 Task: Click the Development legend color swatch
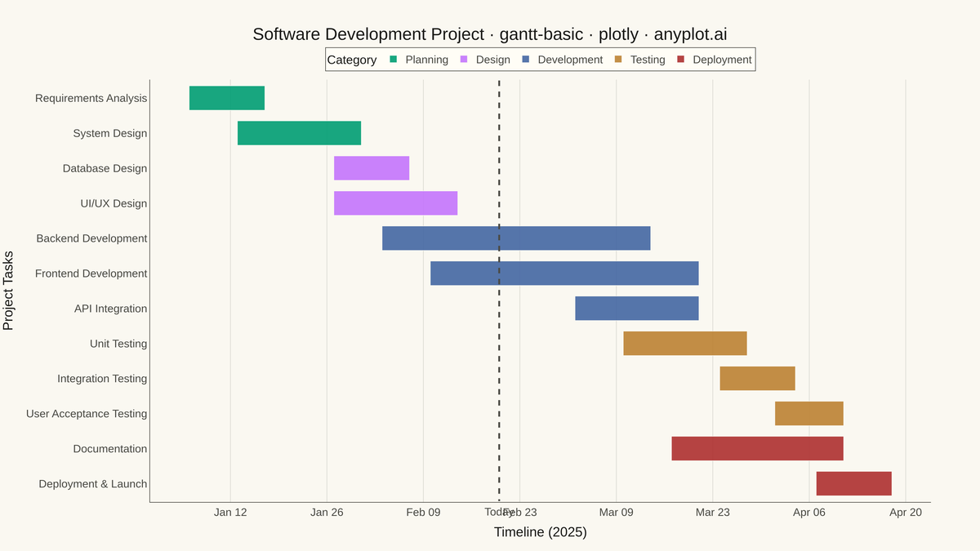click(526, 59)
